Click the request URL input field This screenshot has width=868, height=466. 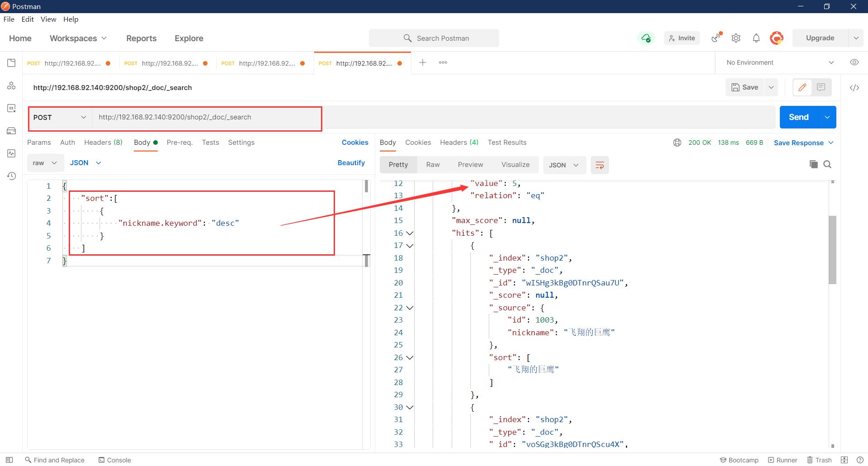click(x=433, y=117)
